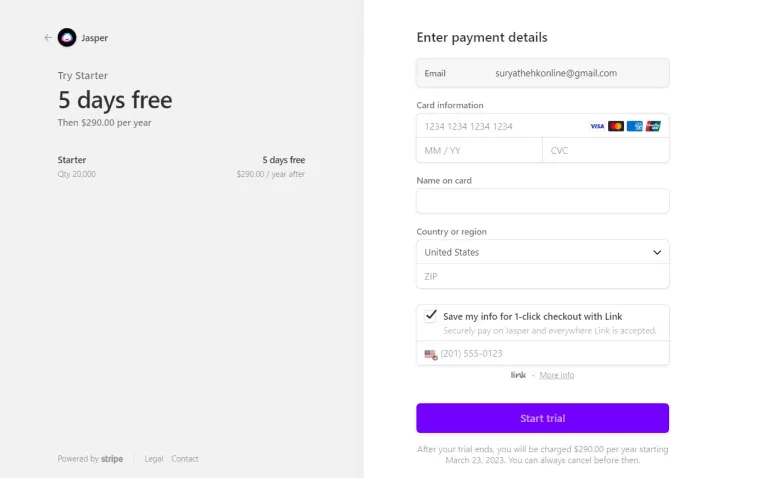Focus the ZIP code field
The image size is (768, 478).
543,276
